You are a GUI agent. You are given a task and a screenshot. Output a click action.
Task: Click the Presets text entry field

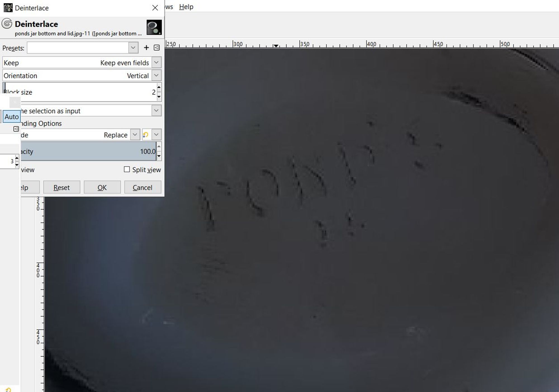coord(78,48)
